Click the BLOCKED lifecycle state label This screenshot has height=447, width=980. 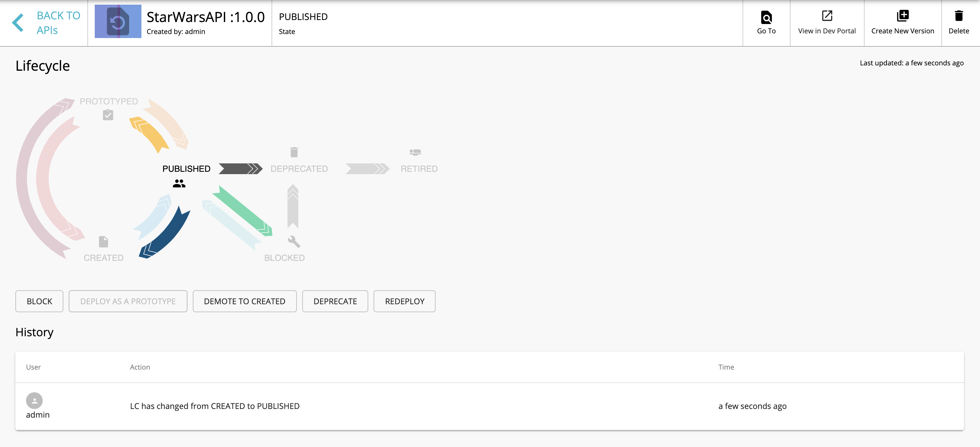click(x=284, y=258)
